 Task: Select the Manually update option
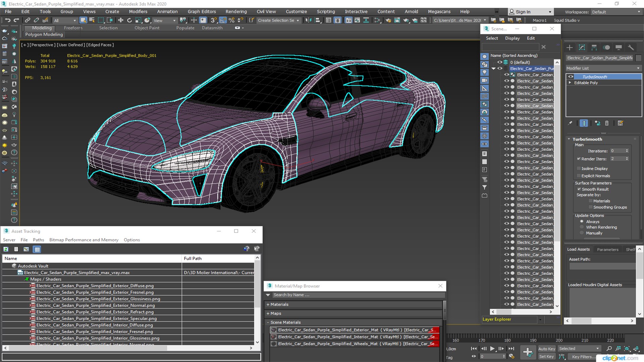pyautogui.click(x=582, y=233)
